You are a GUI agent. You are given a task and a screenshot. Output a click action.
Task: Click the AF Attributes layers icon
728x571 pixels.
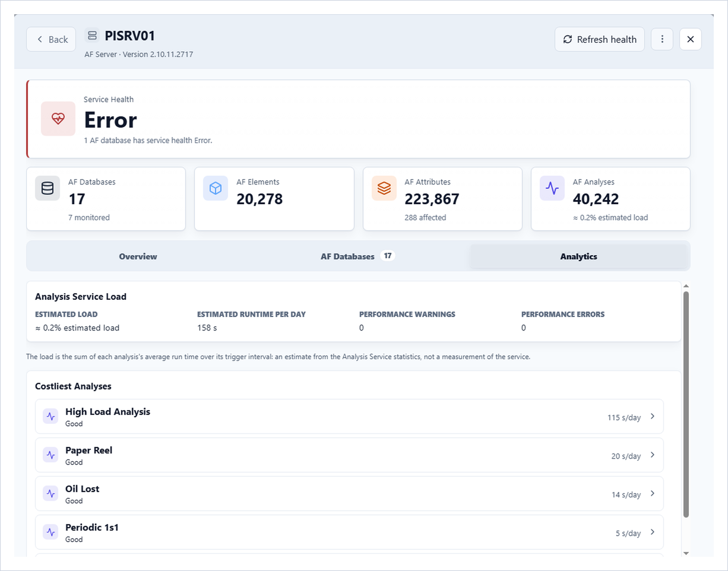click(x=384, y=188)
